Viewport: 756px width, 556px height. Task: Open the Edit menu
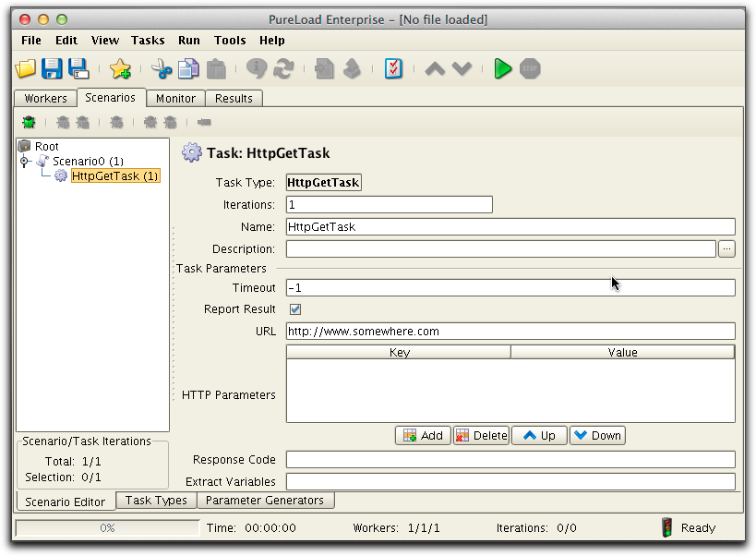[x=66, y=40]
